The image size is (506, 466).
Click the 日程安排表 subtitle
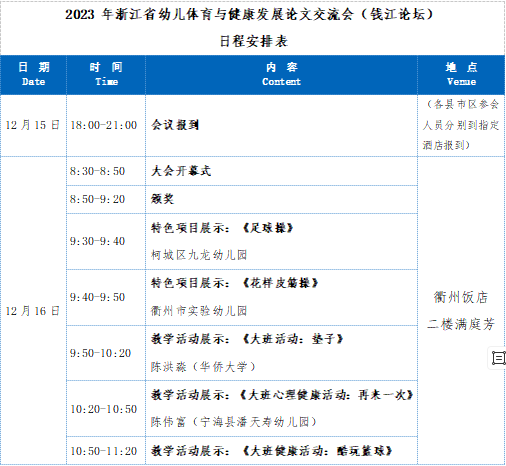253,41
